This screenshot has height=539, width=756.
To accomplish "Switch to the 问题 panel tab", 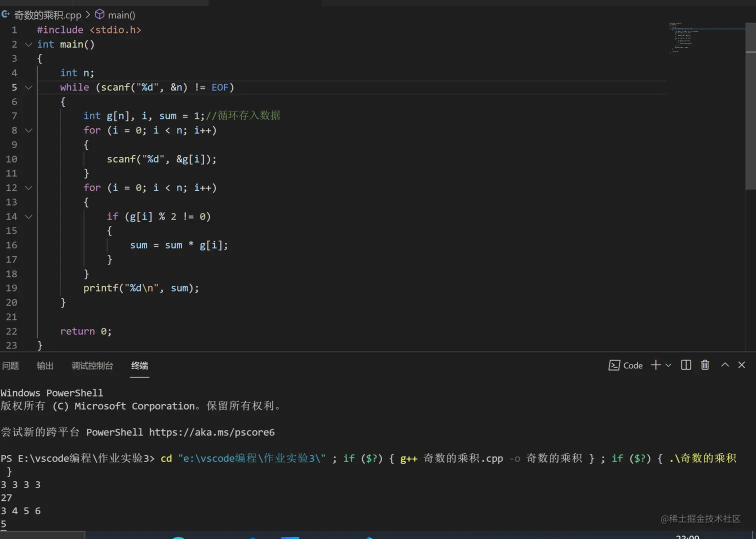I will click(x=10, y=365).
